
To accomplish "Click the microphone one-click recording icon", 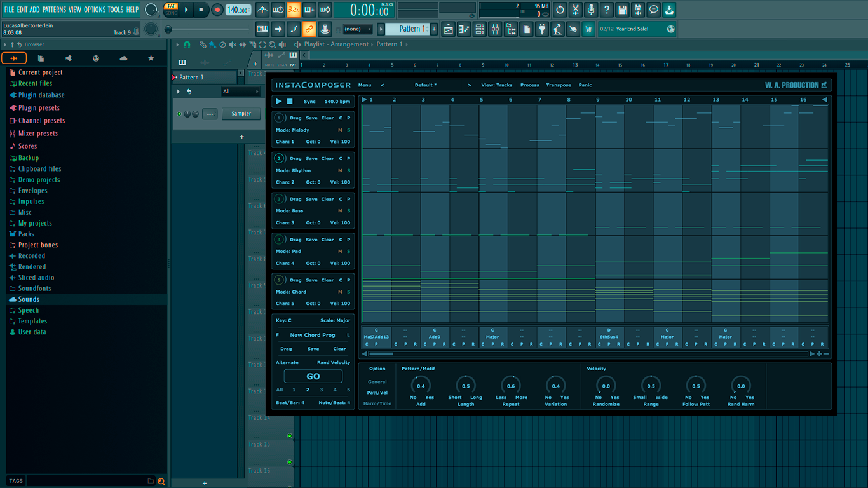I will (x=591, y=10).
